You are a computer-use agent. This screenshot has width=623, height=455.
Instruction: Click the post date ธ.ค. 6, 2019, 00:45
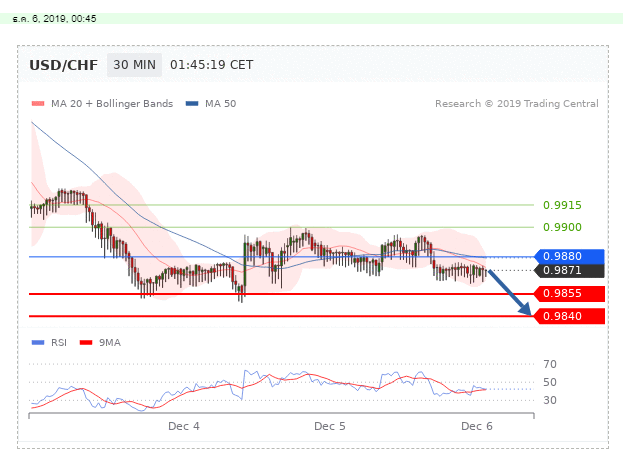point(54,19)
